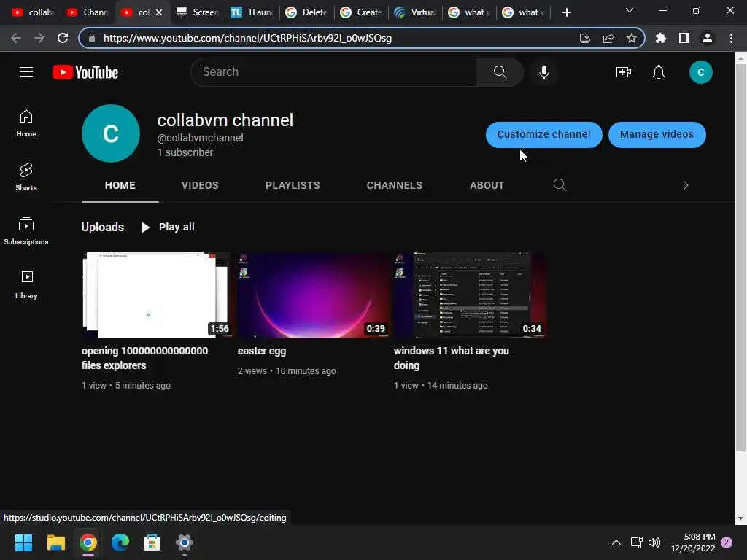Toggle the Chrome side panel
The image size is (747, 560).
point(684,38)
